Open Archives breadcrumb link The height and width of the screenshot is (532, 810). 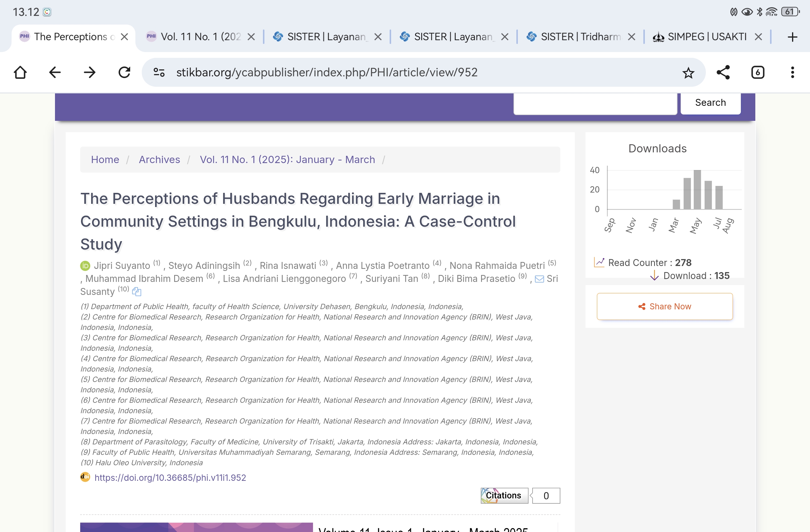coord(159,160)
